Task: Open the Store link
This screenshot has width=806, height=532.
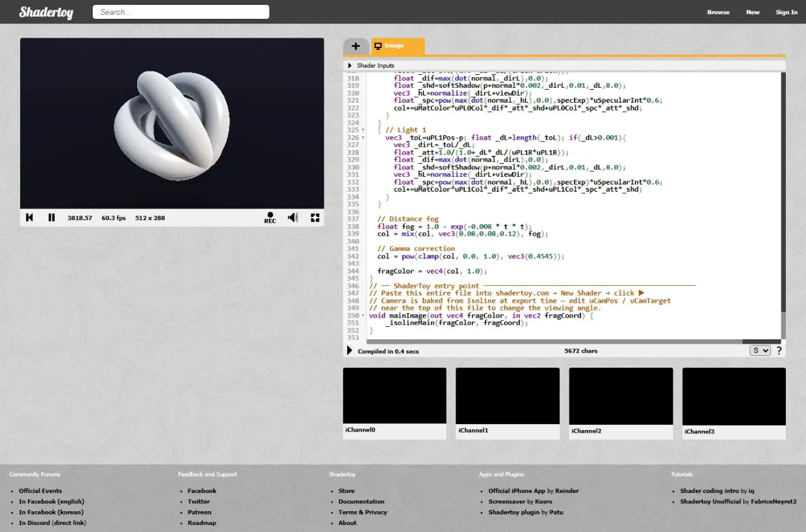Action: (x=346, y=491)
